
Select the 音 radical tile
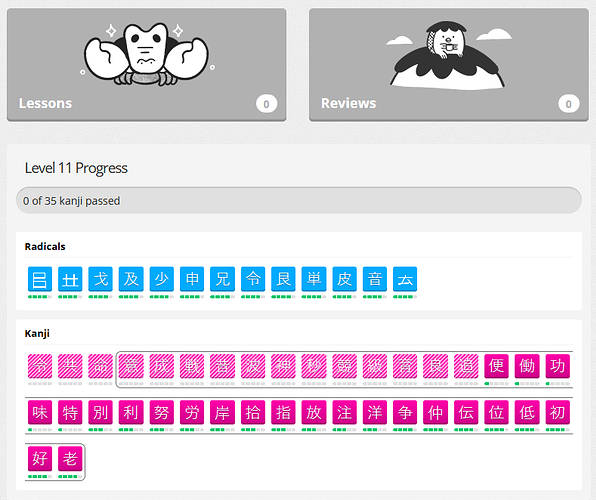coord(375,279)
